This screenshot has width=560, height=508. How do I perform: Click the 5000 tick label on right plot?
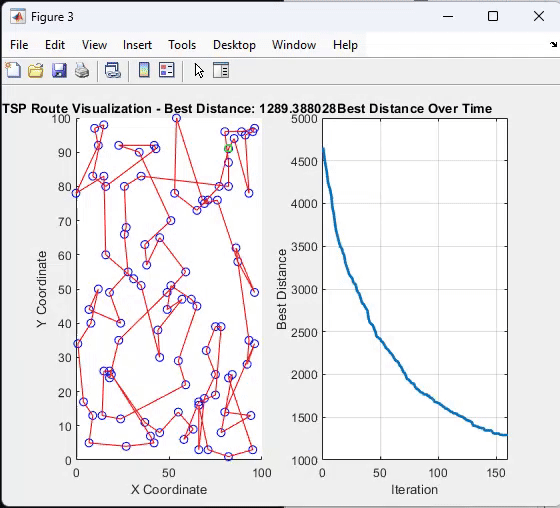[304, 119]
